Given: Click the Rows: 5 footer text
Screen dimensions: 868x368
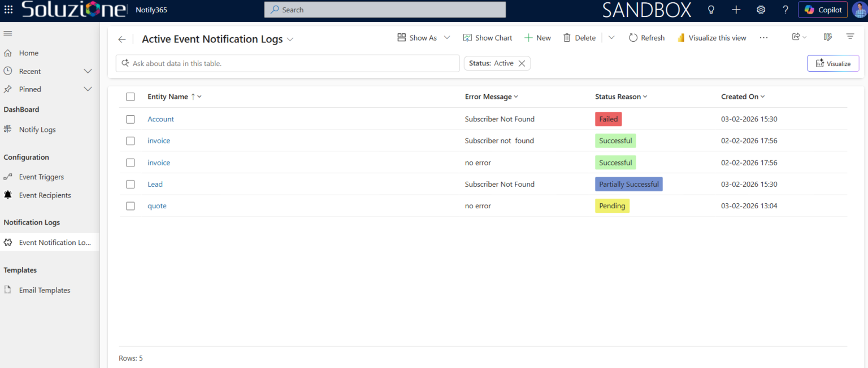Looking at the screenshot, I should click(x=131, y=358).
